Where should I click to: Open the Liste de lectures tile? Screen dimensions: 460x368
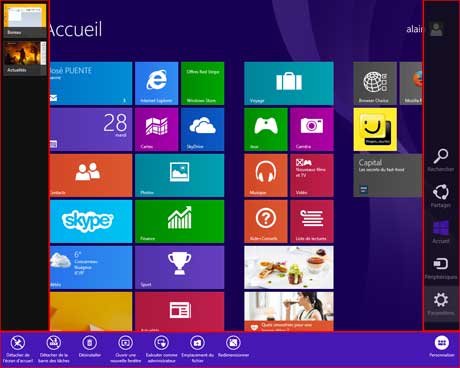point(312,221)
